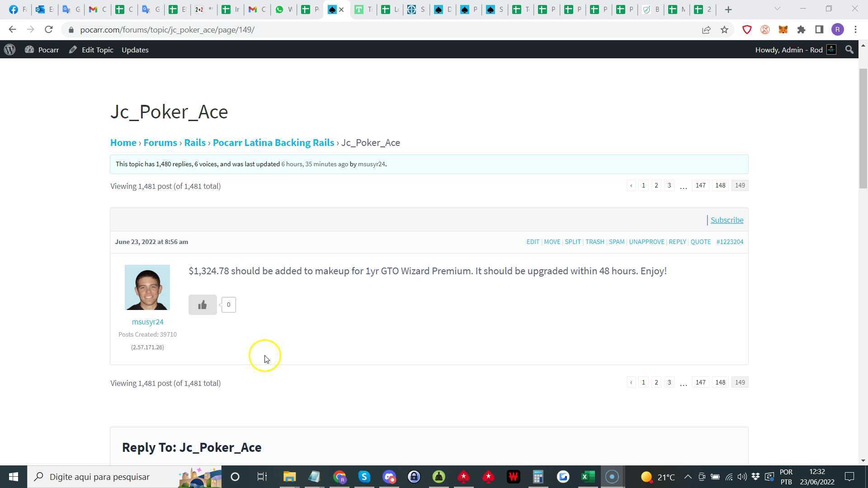This screenshot has width=868, height=488.
Task: Click the page vertical scrollbar thumb
Action: tap(863, 128)
